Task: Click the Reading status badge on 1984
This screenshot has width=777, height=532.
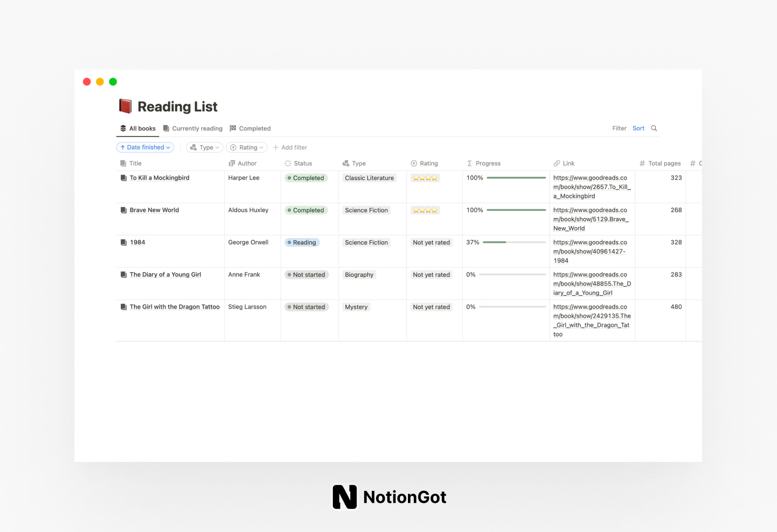Action: coord(302,242)
